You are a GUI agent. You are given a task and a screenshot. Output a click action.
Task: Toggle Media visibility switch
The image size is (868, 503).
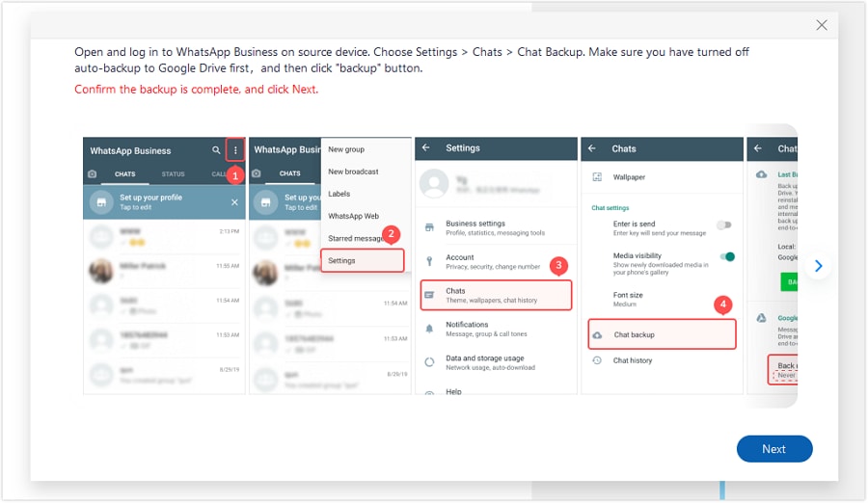[727, 256]
